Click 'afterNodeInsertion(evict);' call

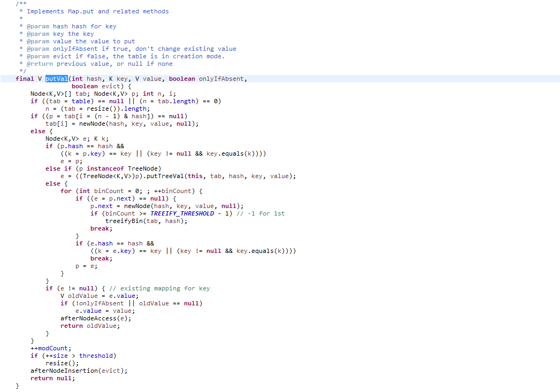[x=79, y=371]
